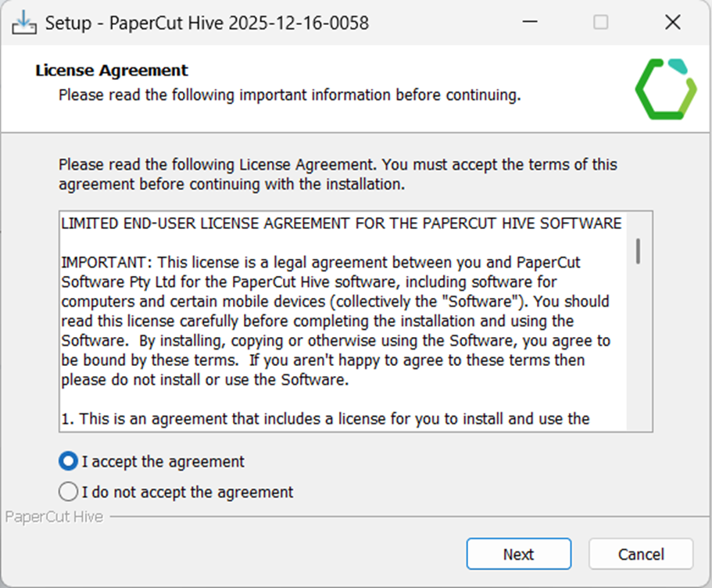Click the license text scrollbar thumb
712x588 pixels.
[x=639, y=250]
